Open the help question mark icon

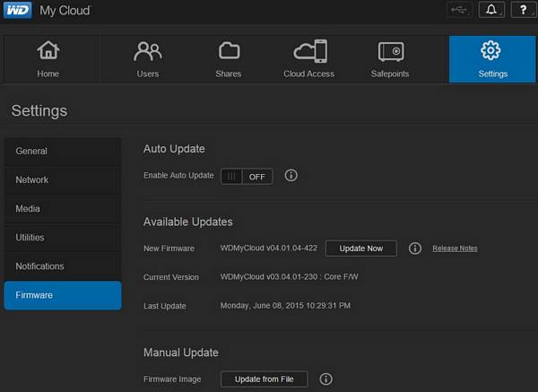click(523, 10)
